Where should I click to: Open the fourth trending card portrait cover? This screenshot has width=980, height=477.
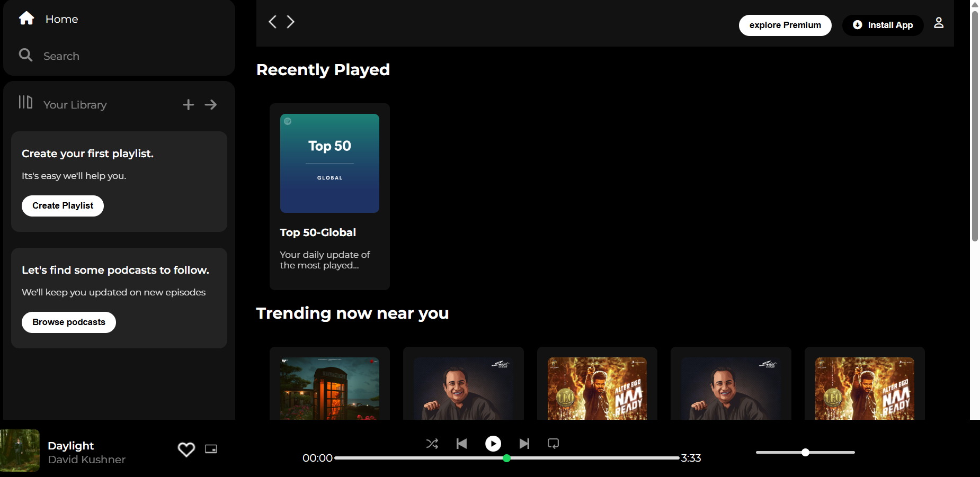point(731,389)
